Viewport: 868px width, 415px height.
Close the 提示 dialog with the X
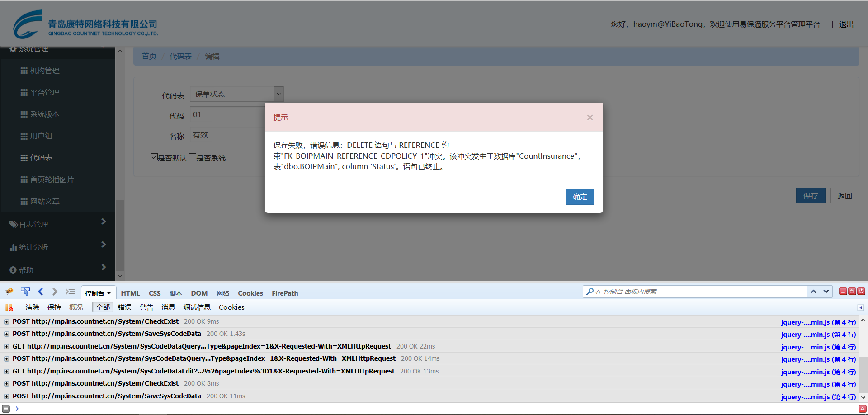(x=590, y=118)
